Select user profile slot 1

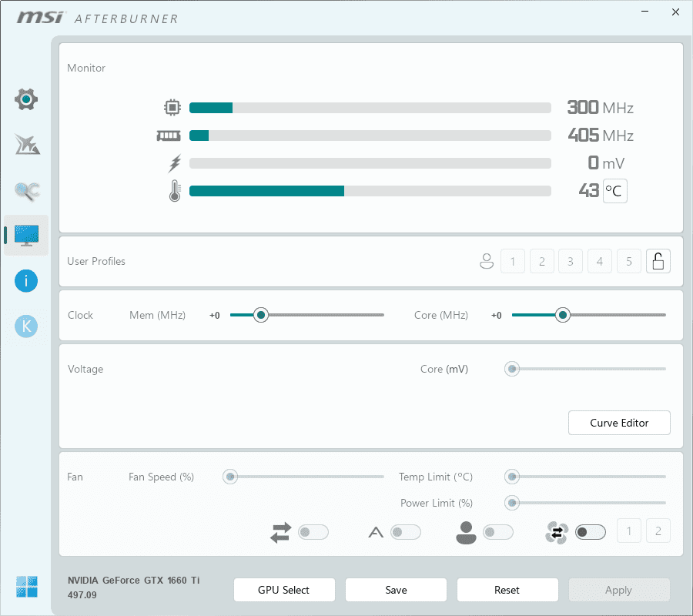coord(513,262)
